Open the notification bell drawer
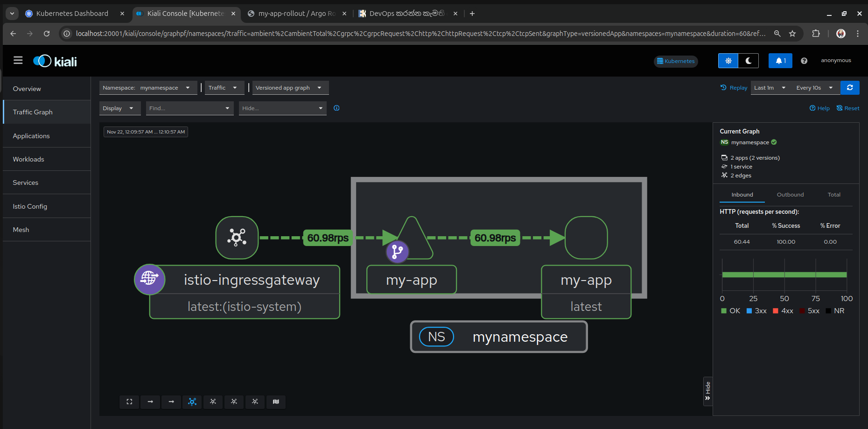This screenshot has height=429, width=868. [780, 61]
